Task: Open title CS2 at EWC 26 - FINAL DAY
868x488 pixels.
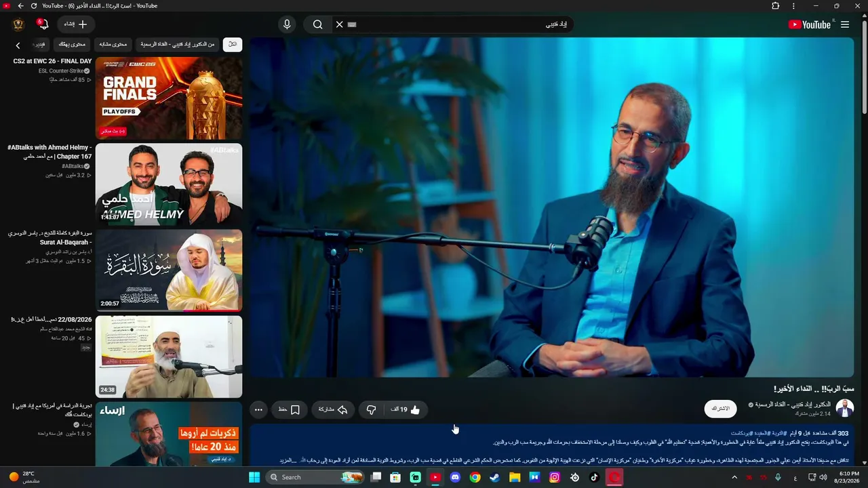Action: pyautogui.click(x=52, y=61)
